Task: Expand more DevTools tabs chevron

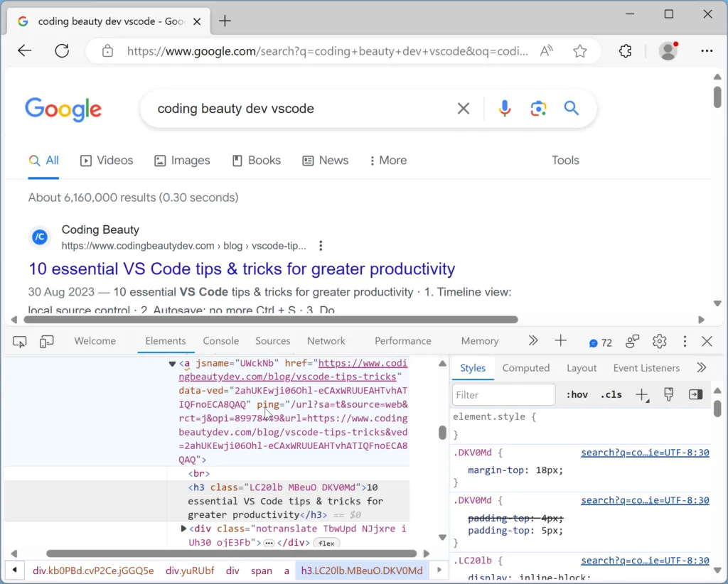Action: [533, 341]
